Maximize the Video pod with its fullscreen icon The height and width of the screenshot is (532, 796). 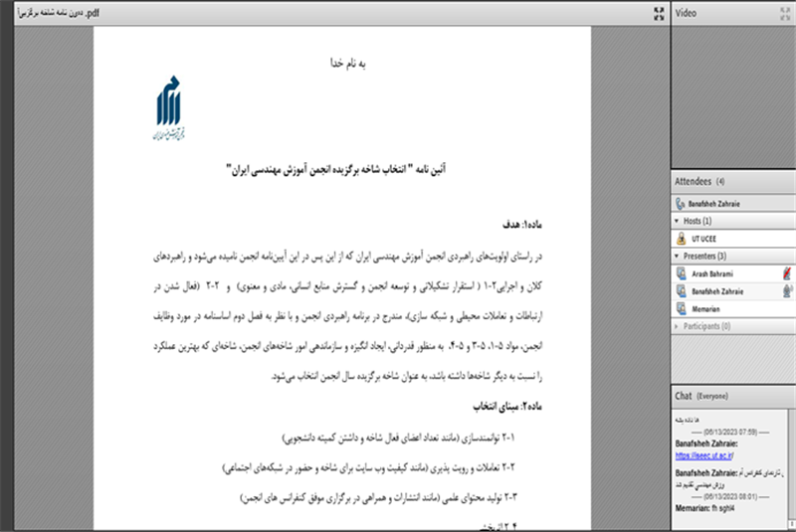coord(785,14)
